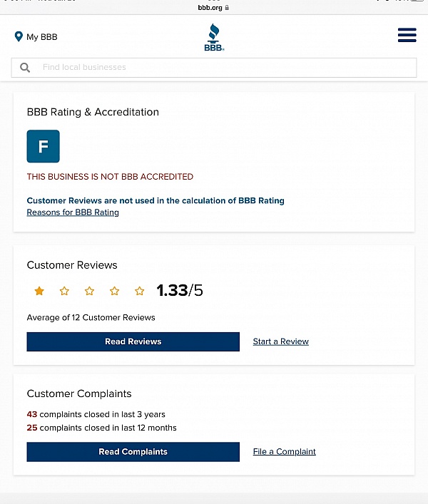
Task: Select 25 complaints closed in last 12 months
Action: click(101, 428)
